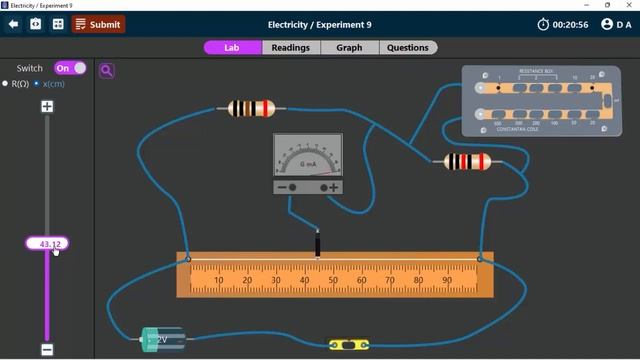
Task: Click the bottom-left terminal of resistance box
Action: click(x=480, y=114)
